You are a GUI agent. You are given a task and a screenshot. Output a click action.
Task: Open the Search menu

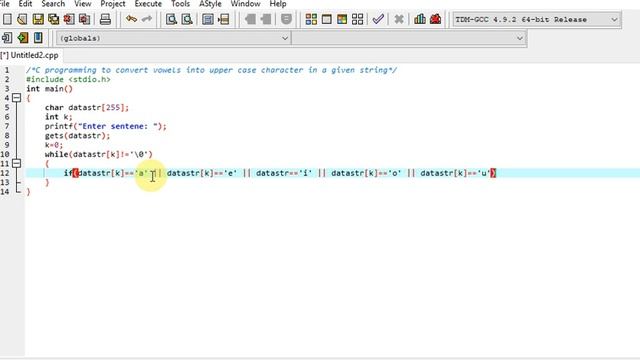(x=53, y=4)
